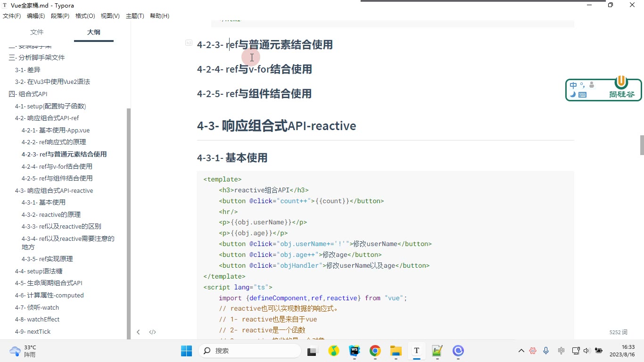
Task: Open WebStorm from the taskbar
Action: click(x=354, y=351)
